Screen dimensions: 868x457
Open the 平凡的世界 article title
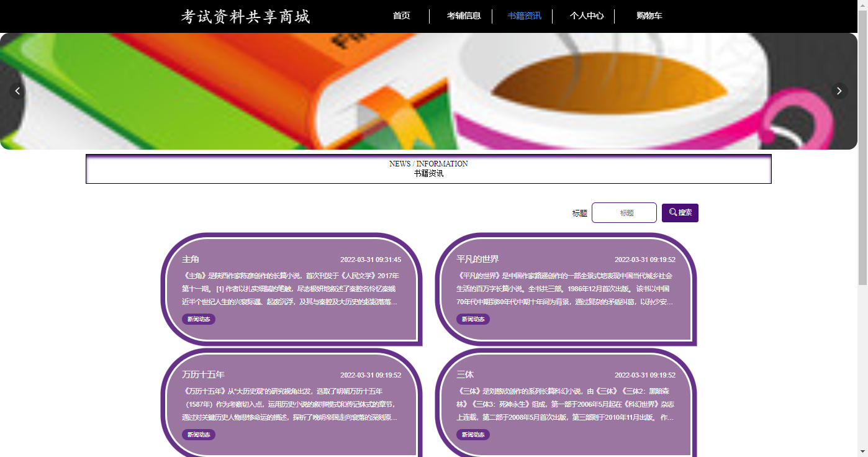477,259
